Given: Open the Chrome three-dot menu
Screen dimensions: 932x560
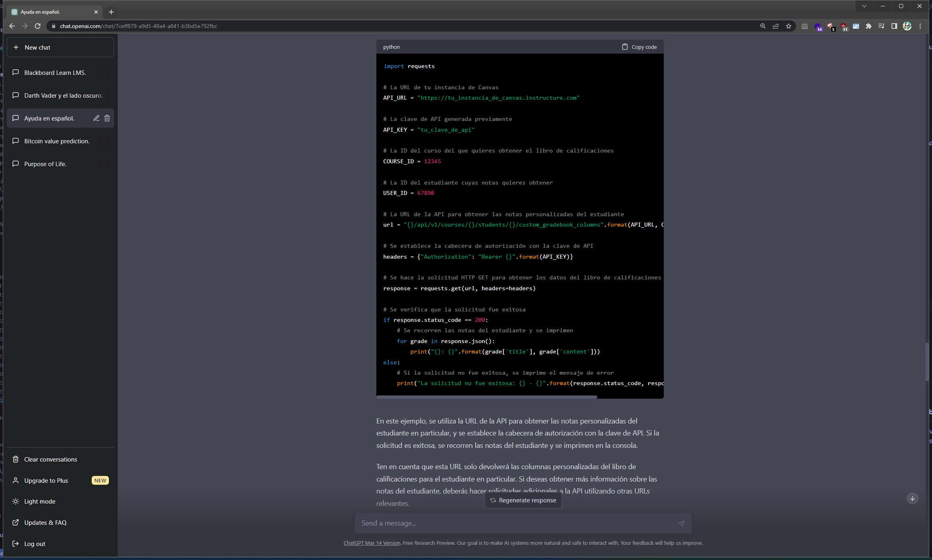Looking at the screenshot, I should 920,26.
